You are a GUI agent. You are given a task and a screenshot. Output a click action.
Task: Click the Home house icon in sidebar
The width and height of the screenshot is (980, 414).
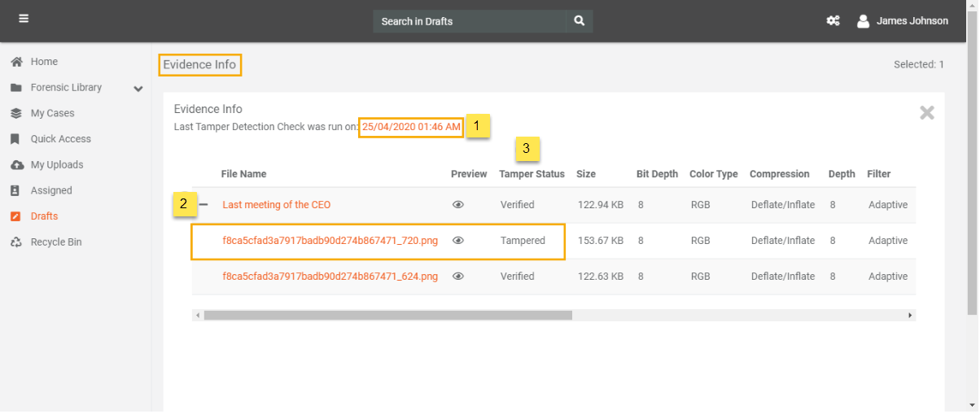coord(16,62)
